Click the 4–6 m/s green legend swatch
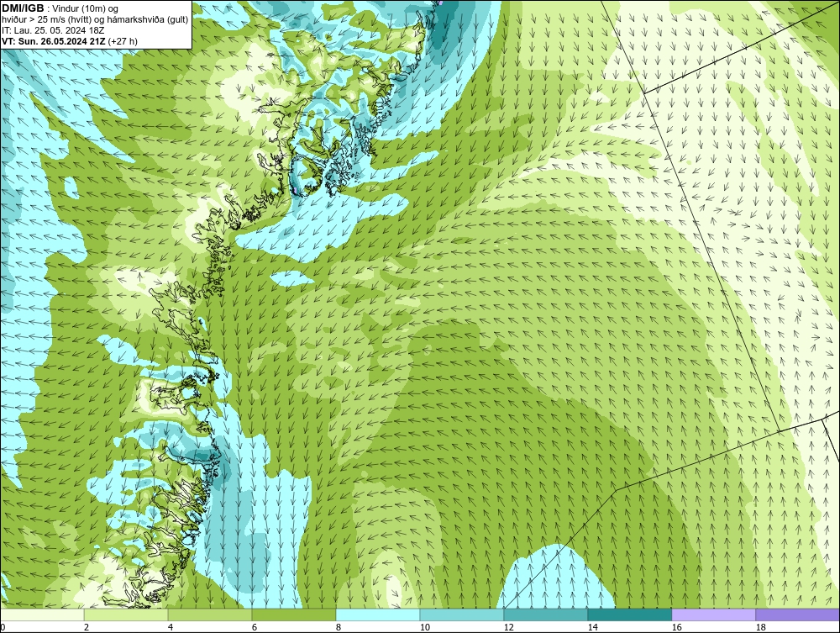The width and height of the screenshot is (840, 633). (210, 615)
